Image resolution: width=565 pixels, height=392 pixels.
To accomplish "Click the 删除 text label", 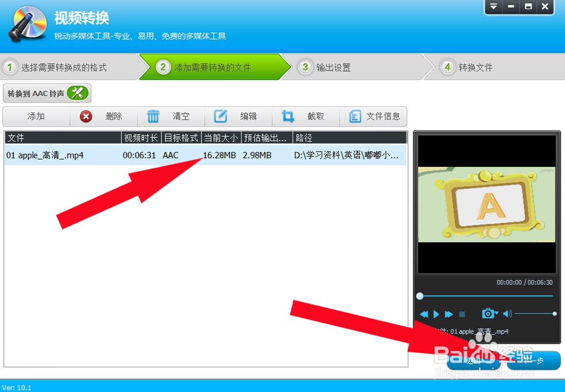I will 114,116.
